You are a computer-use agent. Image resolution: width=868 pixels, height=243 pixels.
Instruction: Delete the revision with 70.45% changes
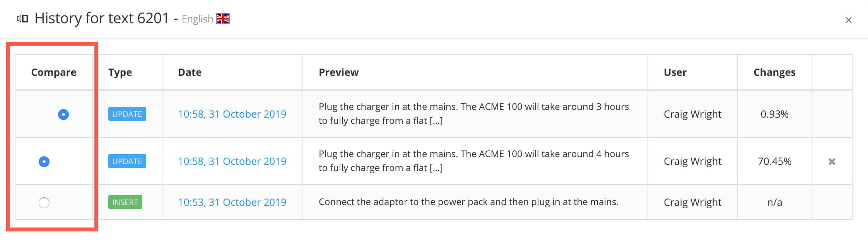click(x=832, y=161)
